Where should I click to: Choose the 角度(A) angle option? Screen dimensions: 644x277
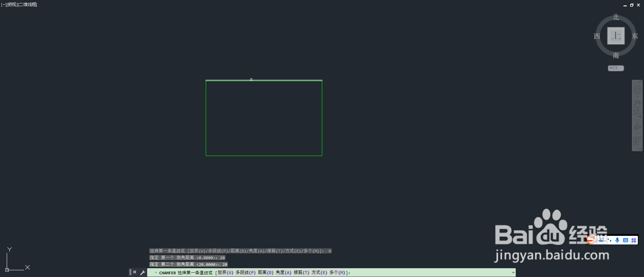pos(284,273)
